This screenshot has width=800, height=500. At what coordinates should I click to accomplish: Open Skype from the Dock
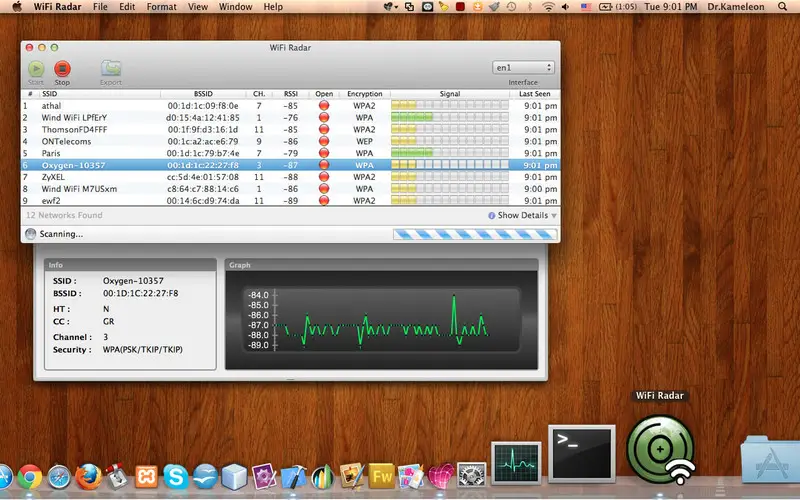pyautogui.click(x=176, y=477)
